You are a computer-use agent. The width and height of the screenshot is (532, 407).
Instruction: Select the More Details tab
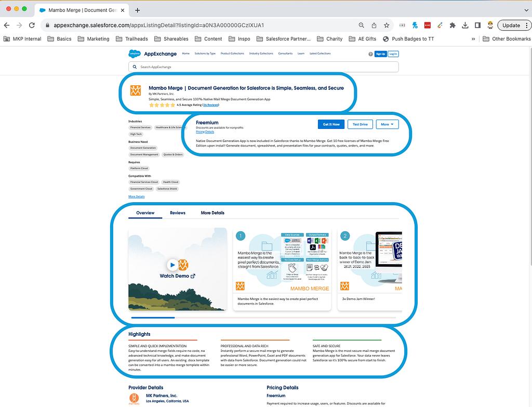(212, 213)
